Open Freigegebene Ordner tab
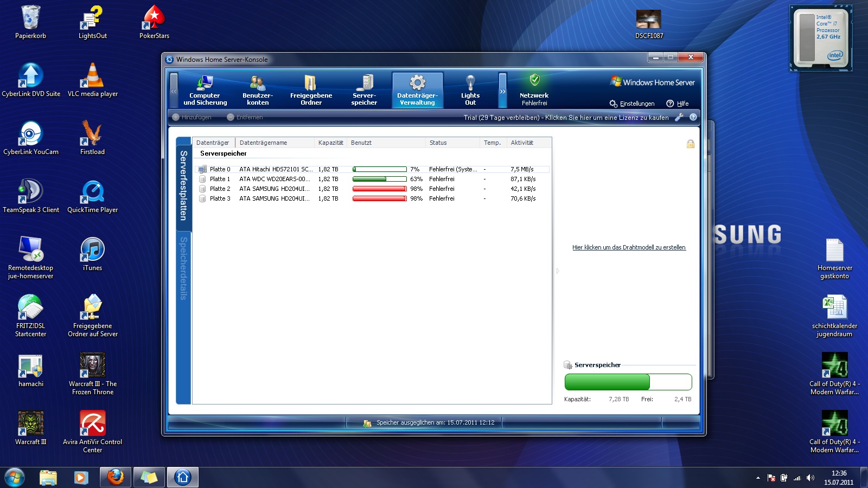Screen dimensions: 868x488 [311, 90]
